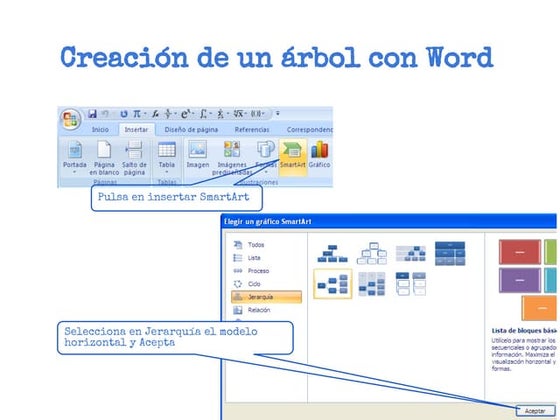Open the Correspondencia ribbon tab
Image resolution: width=560 pixels, height=420 pixels.
(x=309, y=130)
